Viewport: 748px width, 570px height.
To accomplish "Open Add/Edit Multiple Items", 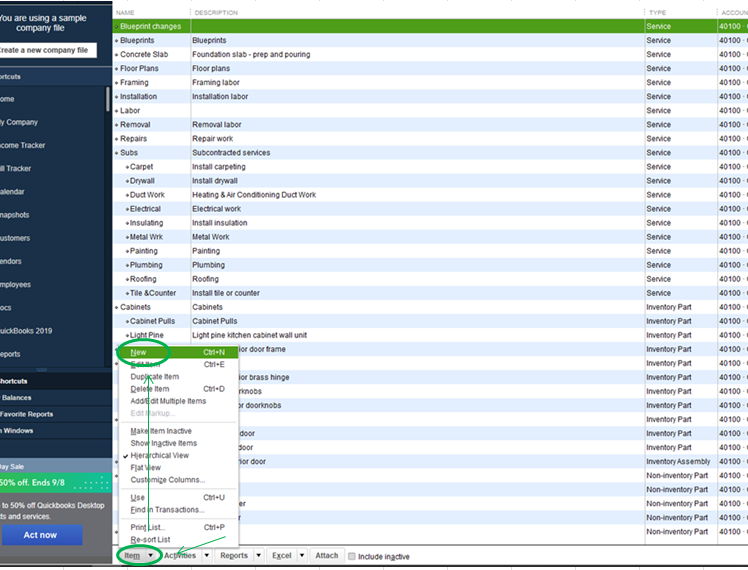I will point(168,401).
